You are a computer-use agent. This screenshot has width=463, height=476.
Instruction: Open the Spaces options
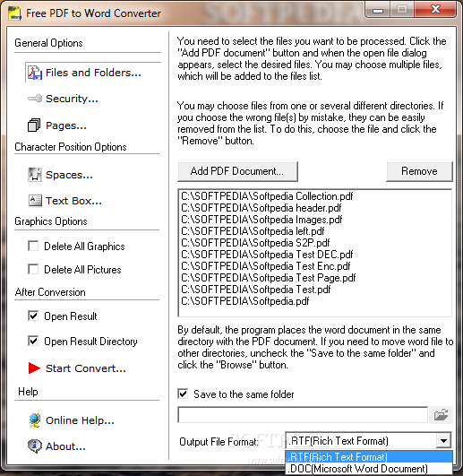[69, 175]
